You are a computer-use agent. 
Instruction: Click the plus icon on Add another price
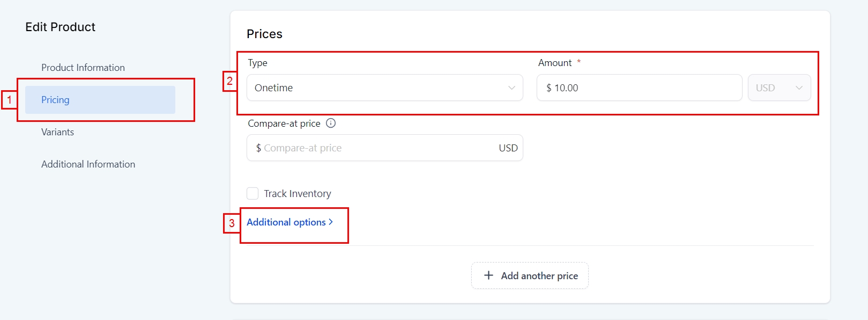pos(488,275)
